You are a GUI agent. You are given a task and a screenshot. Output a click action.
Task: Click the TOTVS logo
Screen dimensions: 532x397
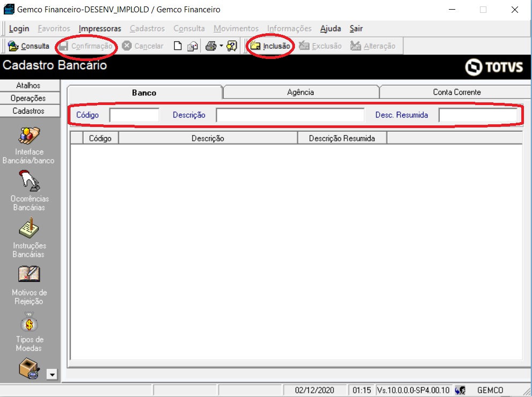494,67
